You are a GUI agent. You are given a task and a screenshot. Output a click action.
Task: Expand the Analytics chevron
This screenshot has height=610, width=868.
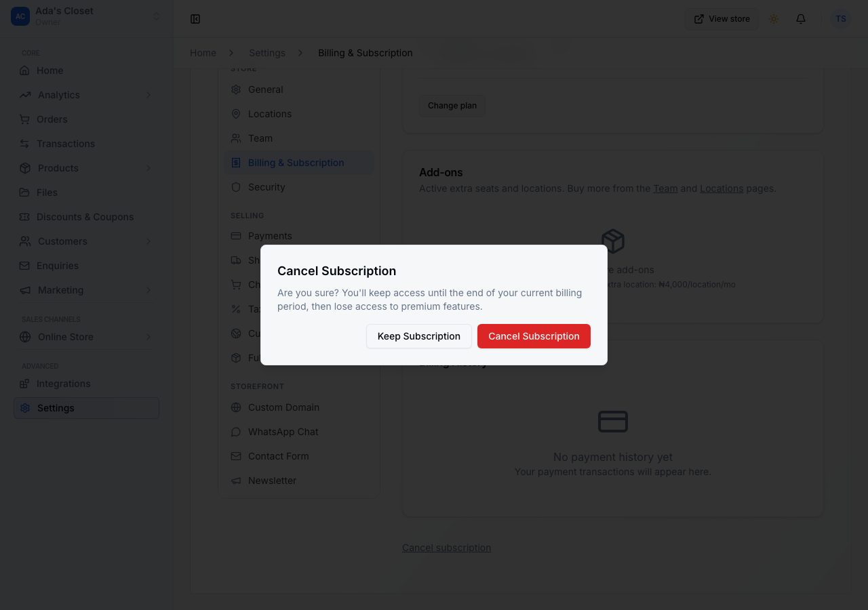click(x=149, y=95)
